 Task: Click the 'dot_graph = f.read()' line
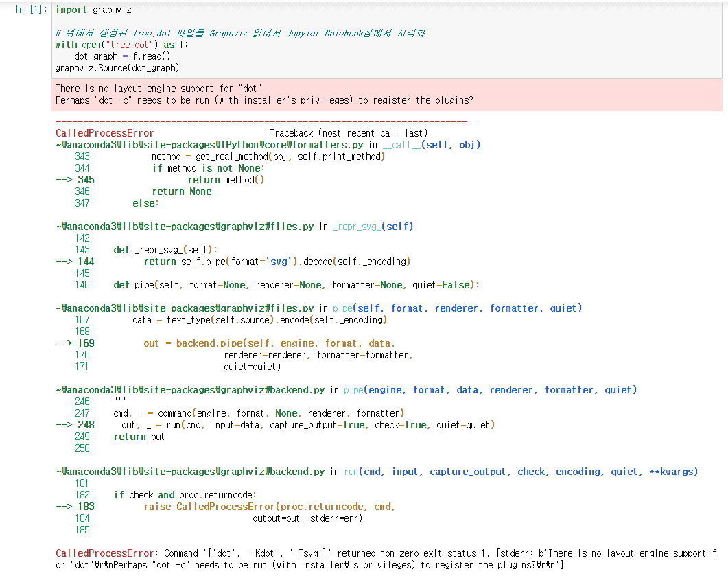click(x=122, y=56)
